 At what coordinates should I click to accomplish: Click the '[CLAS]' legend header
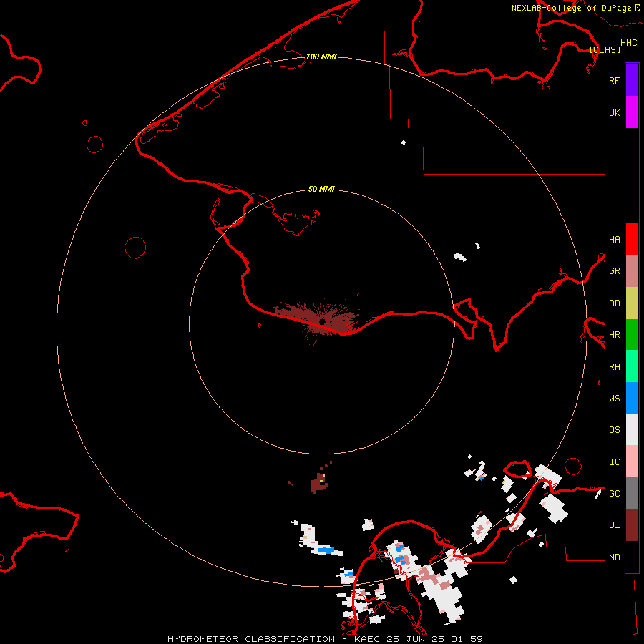[x=605, y=49]
